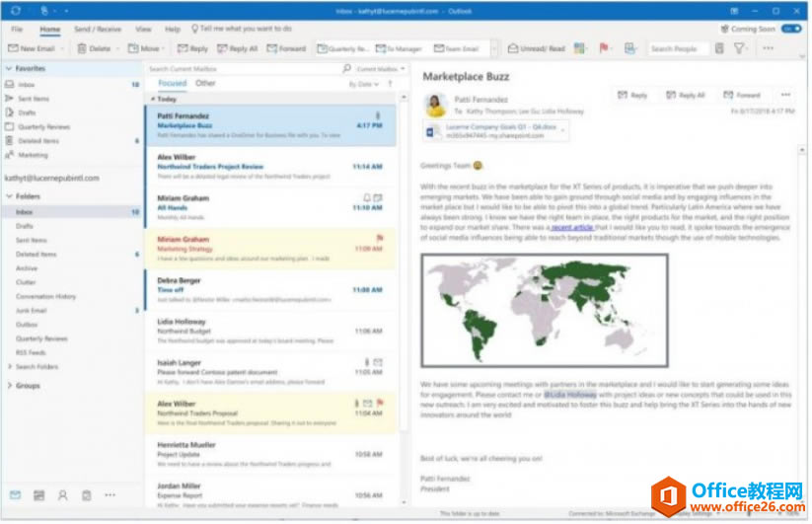The width and height of the screenshot is (812, 524).
Task: Click Reply in the reading pane
Action: tap(632, 96)
